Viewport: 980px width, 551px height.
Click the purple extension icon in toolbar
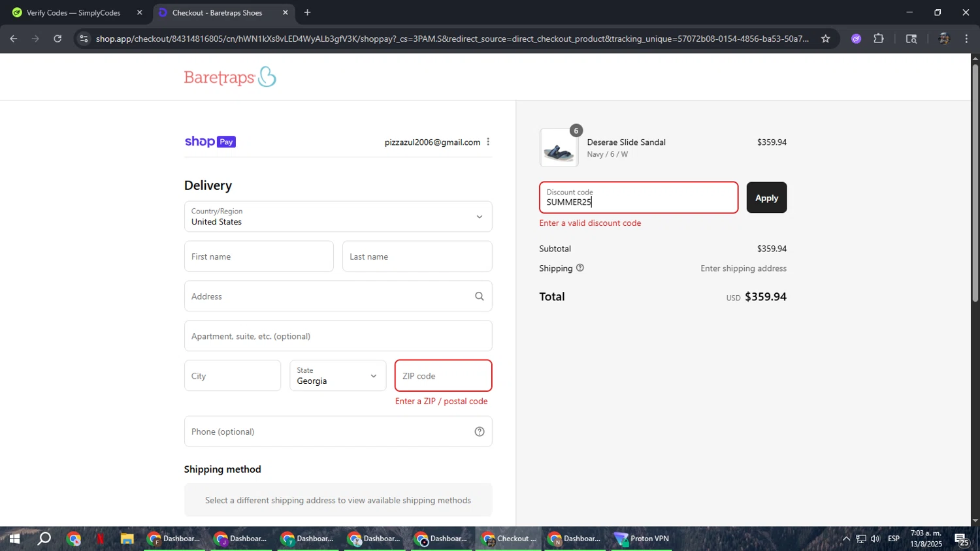point(856,39)
